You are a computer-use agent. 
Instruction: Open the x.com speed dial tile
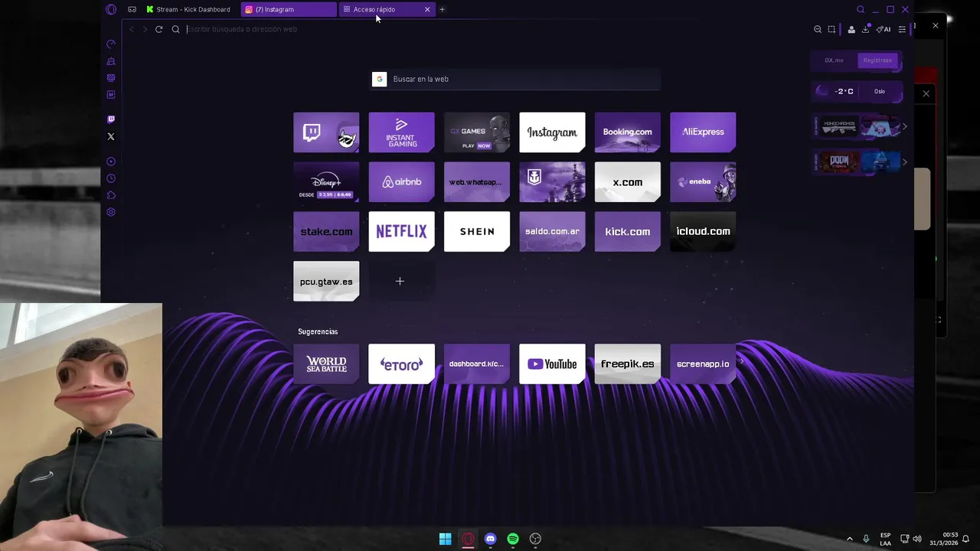pyautogui.click(x=627, y=181)
